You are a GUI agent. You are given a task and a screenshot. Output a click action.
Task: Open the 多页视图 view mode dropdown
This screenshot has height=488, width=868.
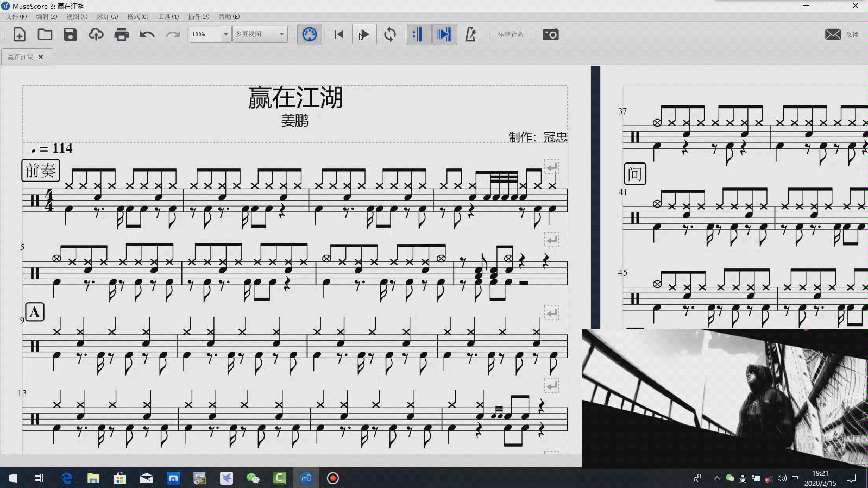point(260,34)
